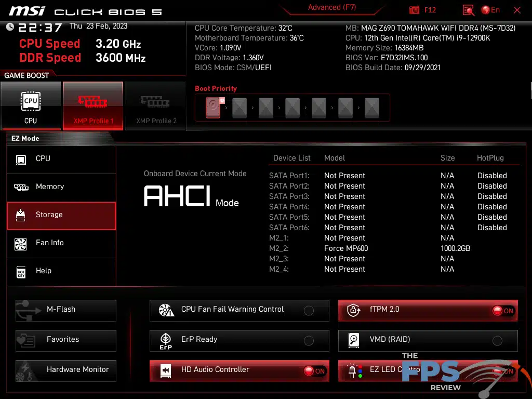532x399 pixels.
Task: Select the first boot priority drive icon
Action: pyautogui.click(x=213, y=108)
